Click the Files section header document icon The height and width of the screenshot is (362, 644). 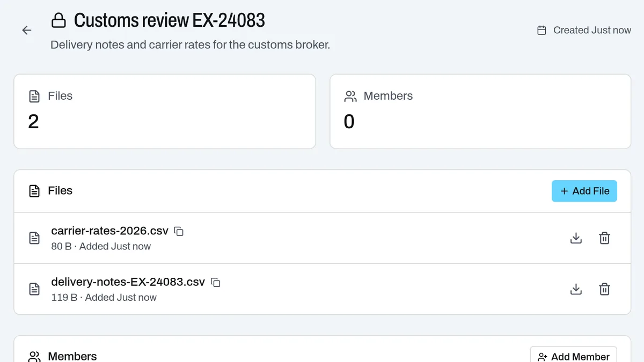[x=34, y=191]
